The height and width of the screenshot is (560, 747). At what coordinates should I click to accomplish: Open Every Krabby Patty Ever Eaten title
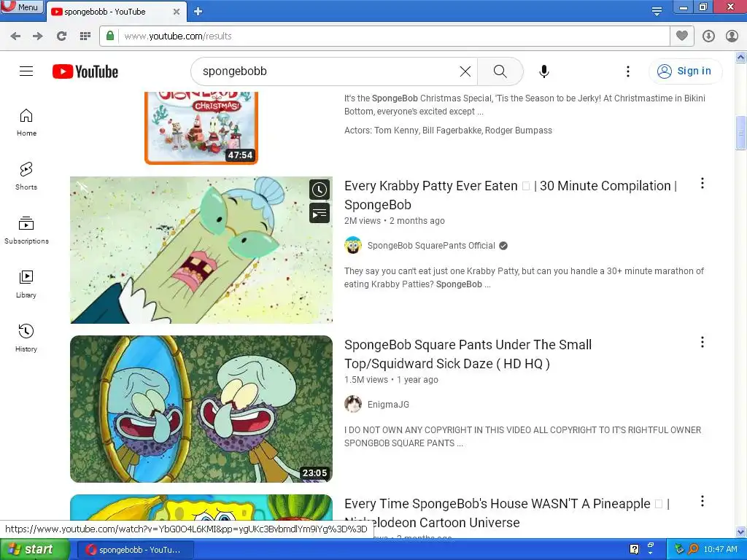click(x=510, y=195)
